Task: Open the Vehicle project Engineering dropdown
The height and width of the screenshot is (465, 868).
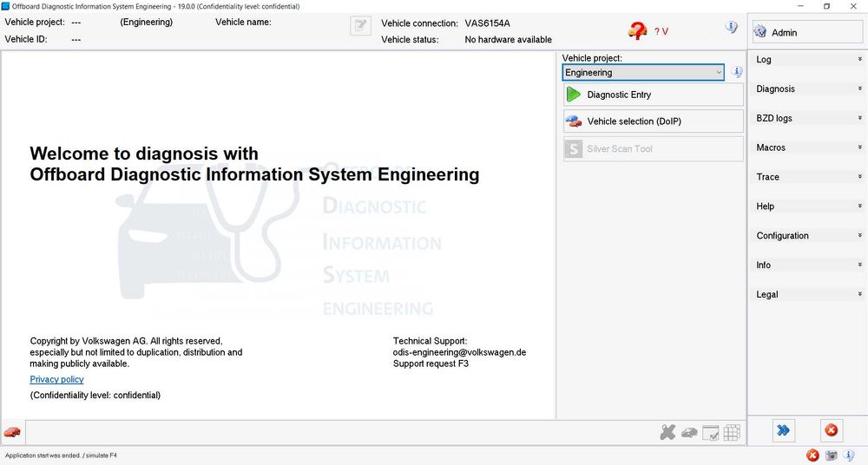Action: pyautogui.click(x=643, y=73)
